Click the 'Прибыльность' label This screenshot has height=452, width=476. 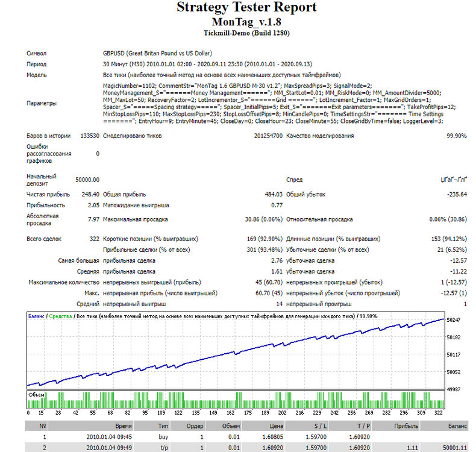click(x=46, y=206)
